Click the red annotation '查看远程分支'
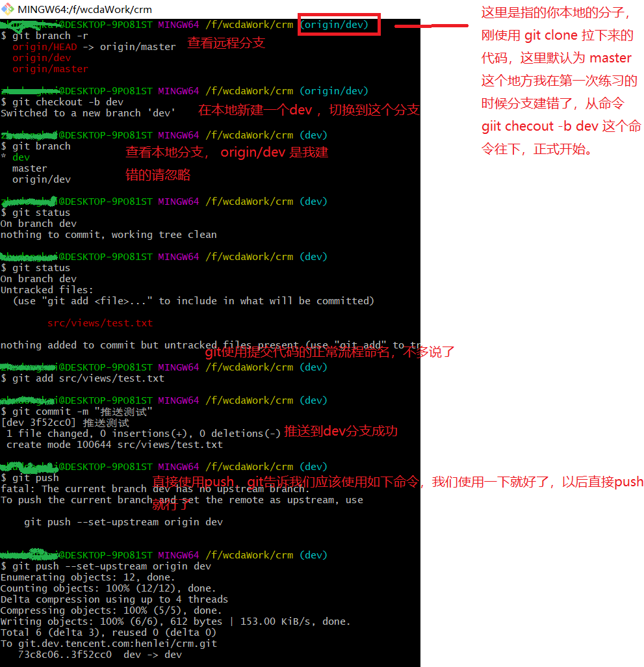The width and height of the screenshot is (644, 667). pos(226,42)
